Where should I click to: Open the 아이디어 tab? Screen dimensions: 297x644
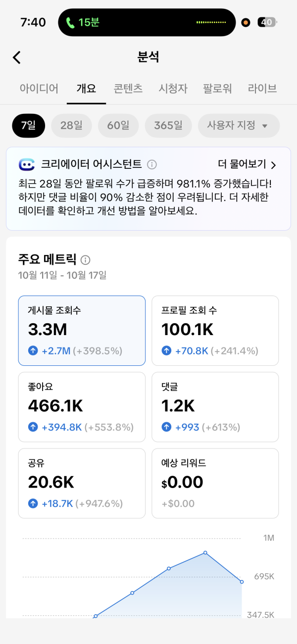point(39,89)
